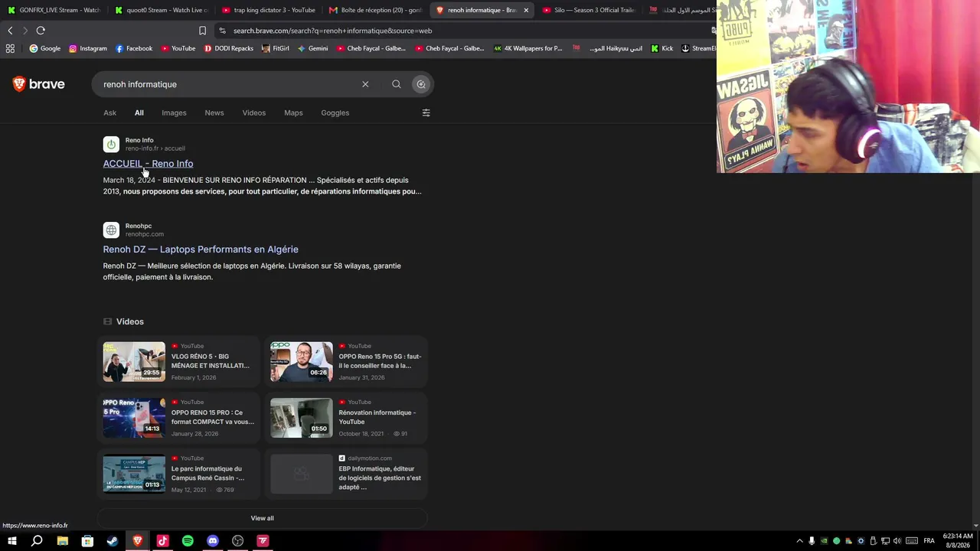Select the Images search tab
Image resolution: width=980 pixels, height=551 pixels.
pos(174,112)
